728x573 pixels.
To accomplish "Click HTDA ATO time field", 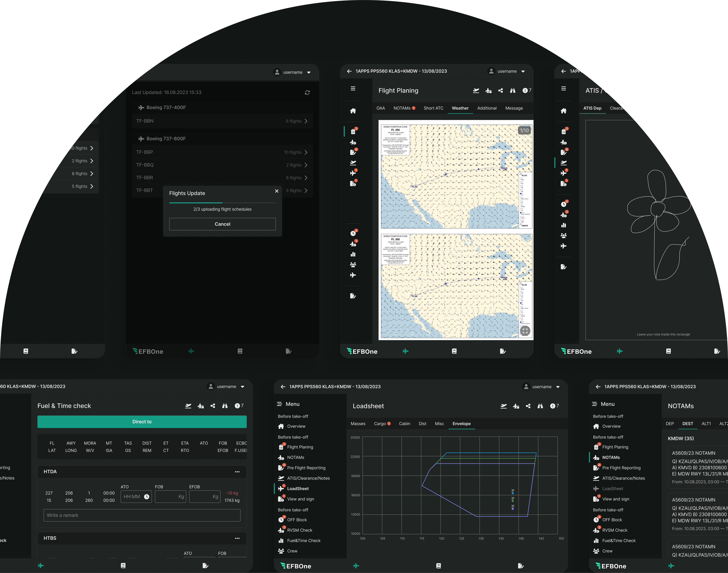I will 136,496.
